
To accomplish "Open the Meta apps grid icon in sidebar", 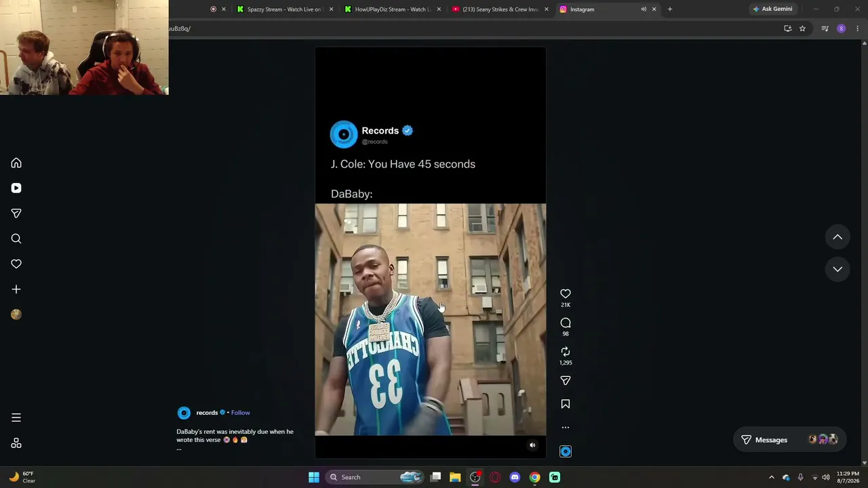I will click(x=16, y=443).
